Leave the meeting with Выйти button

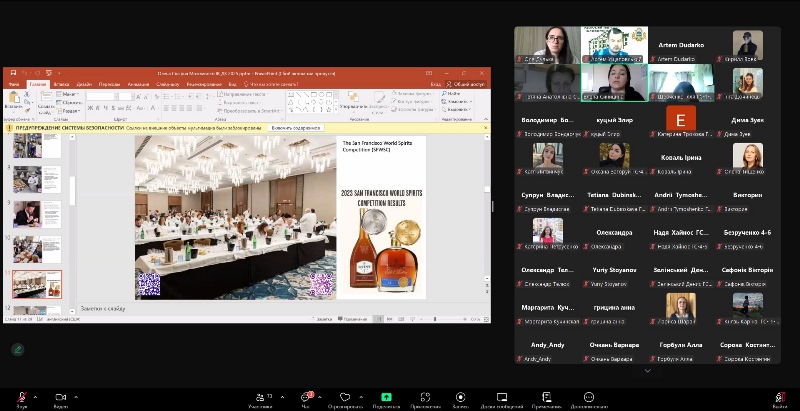(x=779, y=398)
